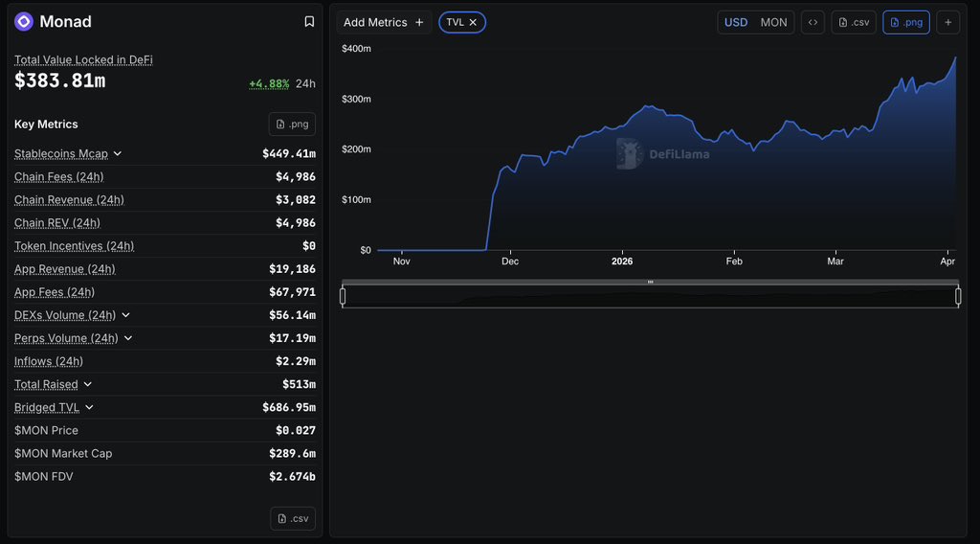Click the Monad purple logo icon
Viewport: 980px width, 544px height.
tap(24, 22)
